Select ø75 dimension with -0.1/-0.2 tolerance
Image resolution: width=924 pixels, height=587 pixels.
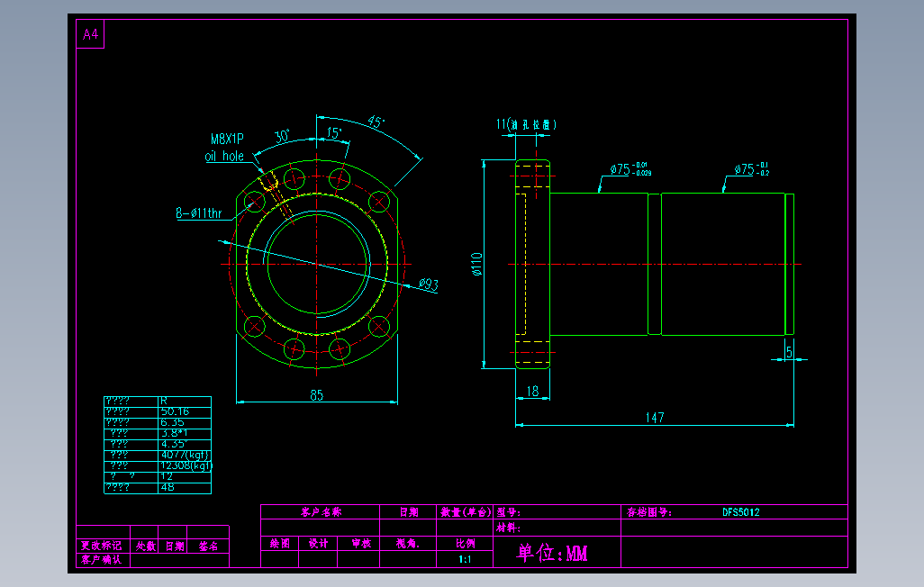coord(751,169)
